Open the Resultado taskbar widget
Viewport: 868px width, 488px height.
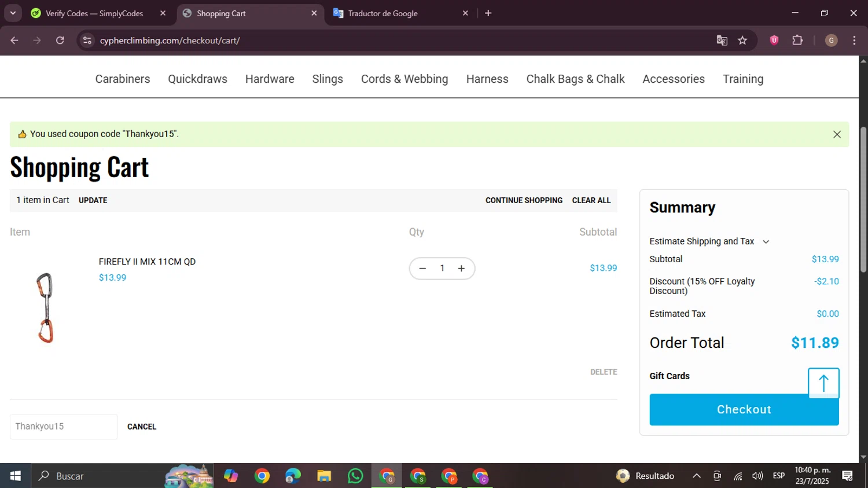(x=645, y=476)
